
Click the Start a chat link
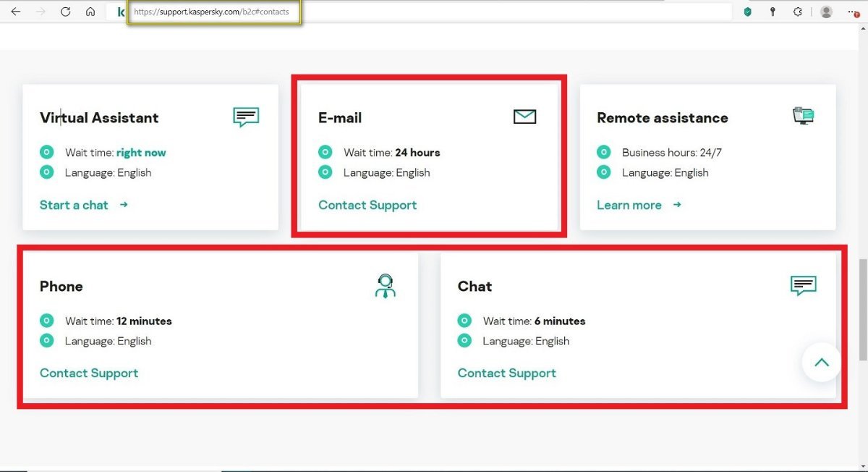[74, 205]
